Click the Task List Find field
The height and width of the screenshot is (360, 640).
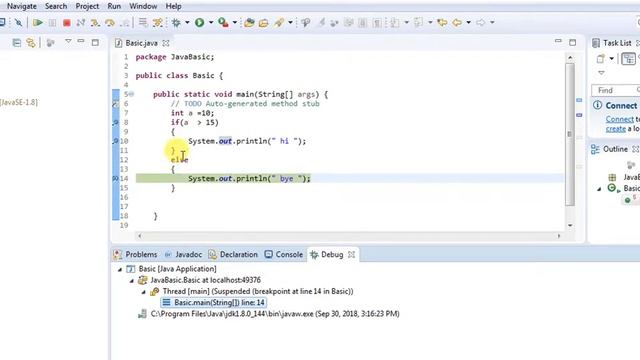(615, 90)
